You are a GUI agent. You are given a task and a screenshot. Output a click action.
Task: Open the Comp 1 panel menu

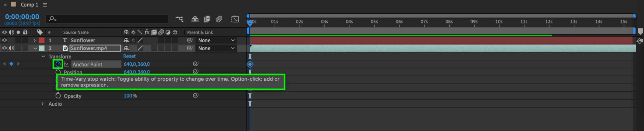click(45, 5)
